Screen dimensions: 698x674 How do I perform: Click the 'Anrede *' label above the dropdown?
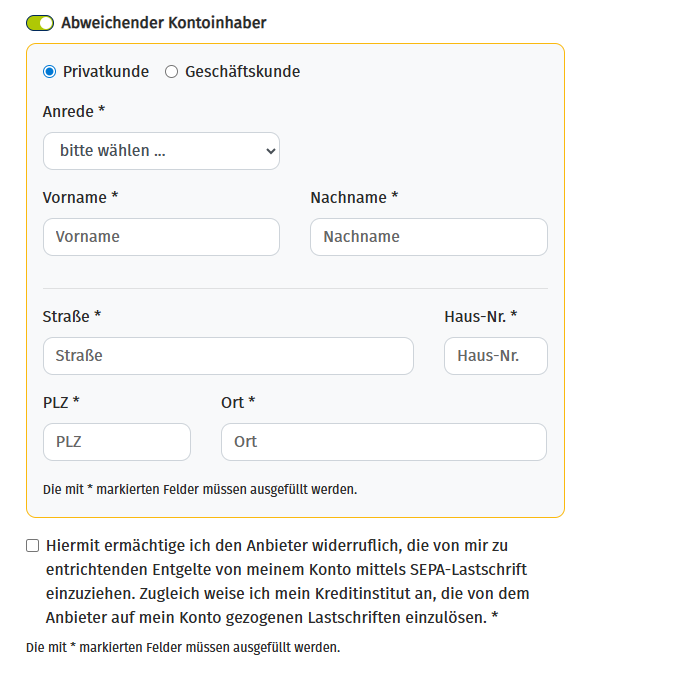pos(74,112)
